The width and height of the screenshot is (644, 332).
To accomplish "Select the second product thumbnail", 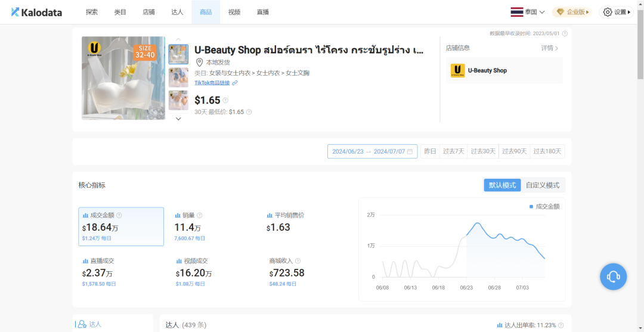I will click(178, 77).
